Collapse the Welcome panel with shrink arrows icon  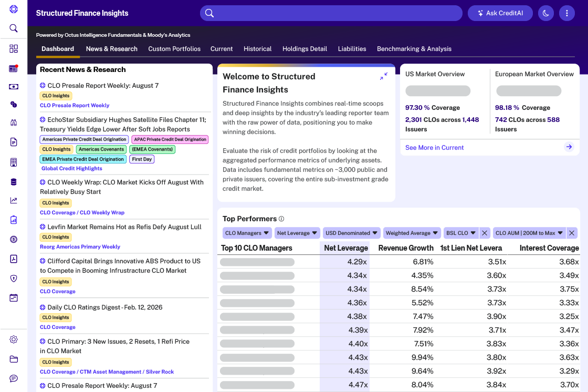tap(384, 76)
